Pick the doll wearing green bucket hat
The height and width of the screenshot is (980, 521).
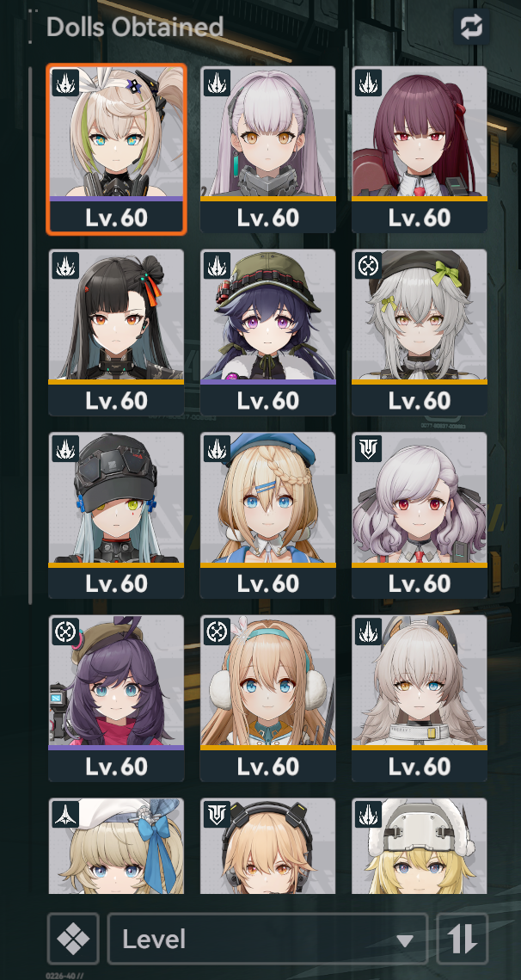[x=268, y=332]
